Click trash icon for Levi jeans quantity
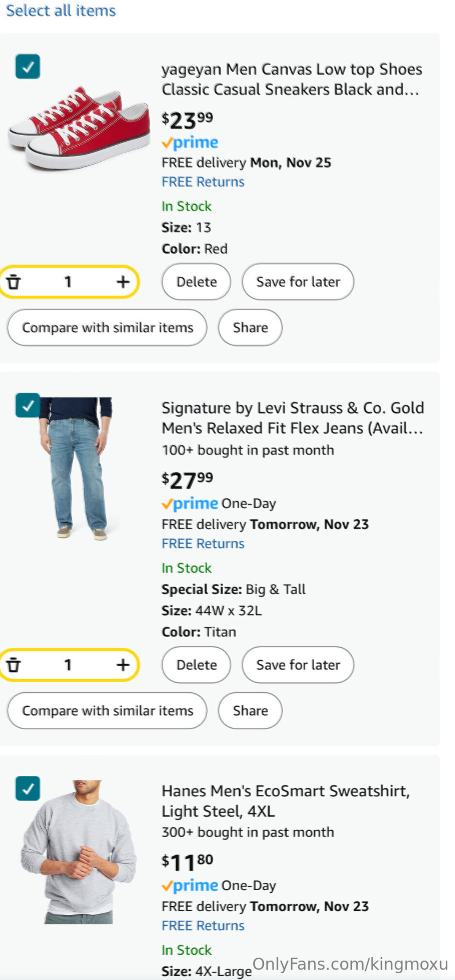 (13, 665)
